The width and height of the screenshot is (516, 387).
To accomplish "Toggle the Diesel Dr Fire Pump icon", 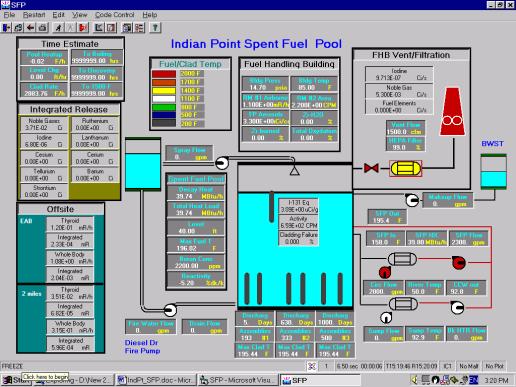I will coord(170,310).
